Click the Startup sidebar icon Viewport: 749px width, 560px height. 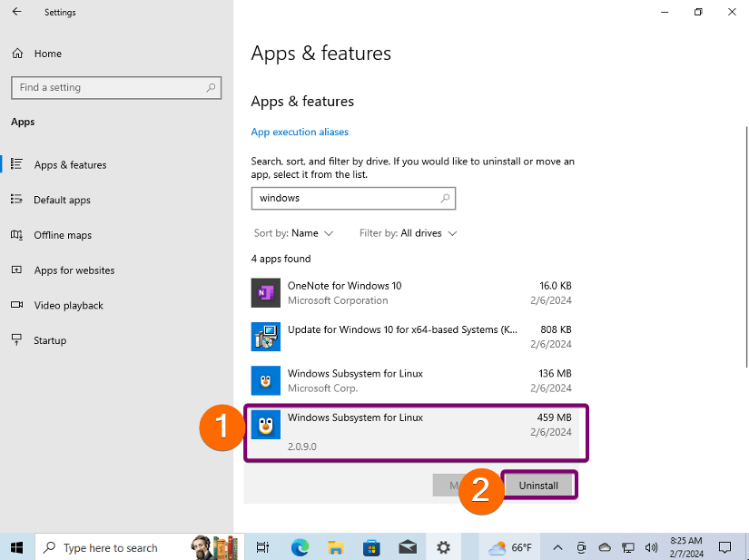16,339
